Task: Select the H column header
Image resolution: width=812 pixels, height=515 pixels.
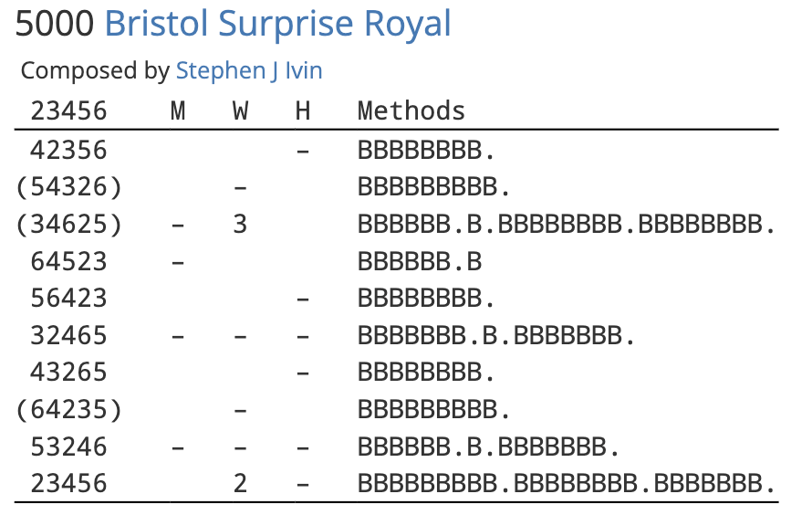Action: pyautogui.click(x=303, y=111)
